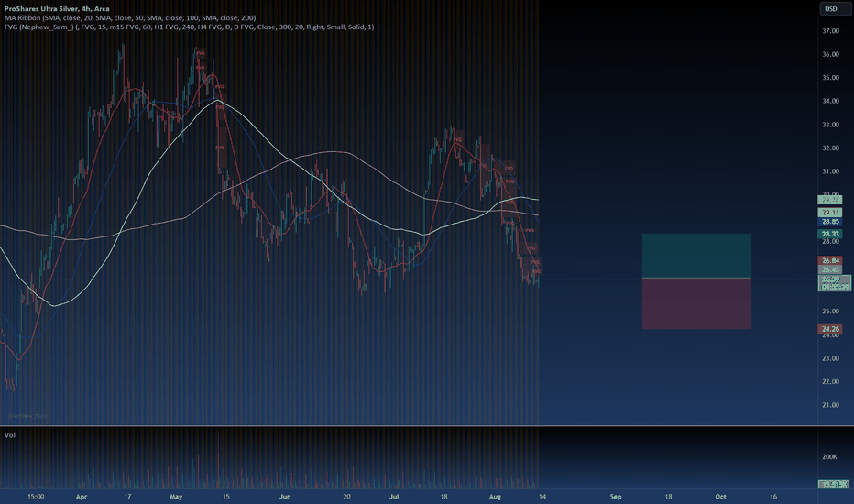Select the FVG (Nephew_Sam_) indicator legend
This screenshot has height=504, width=854.
point(189,27)
